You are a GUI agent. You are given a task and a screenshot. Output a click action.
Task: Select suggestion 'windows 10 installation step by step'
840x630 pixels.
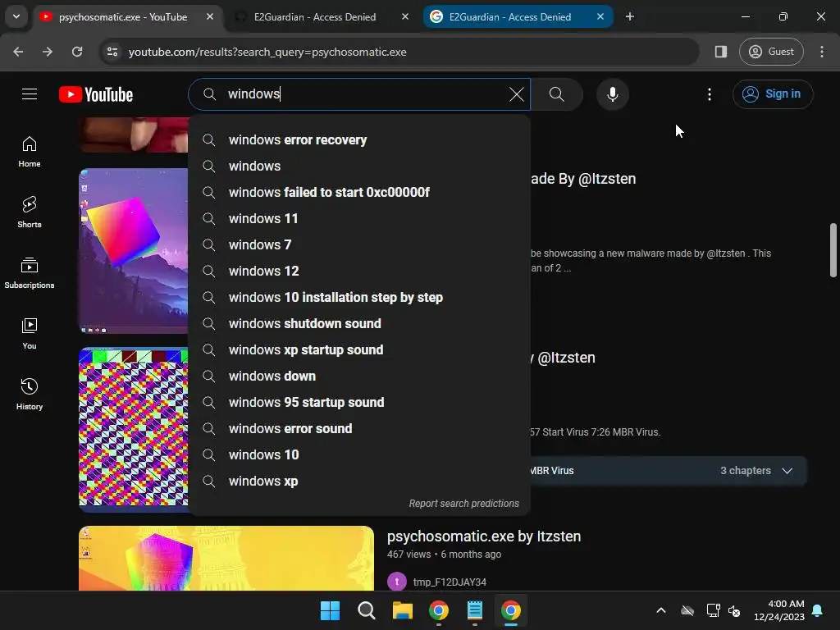(x=359, y=297)
